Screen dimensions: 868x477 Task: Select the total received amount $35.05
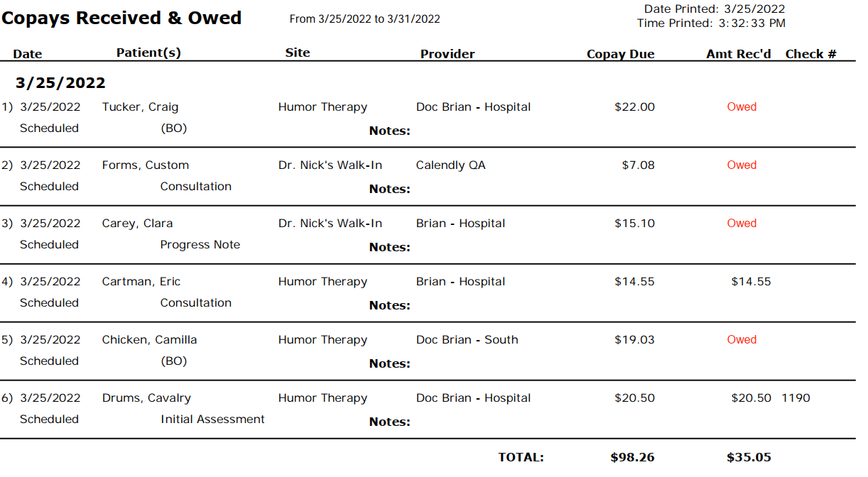[749, 457]
